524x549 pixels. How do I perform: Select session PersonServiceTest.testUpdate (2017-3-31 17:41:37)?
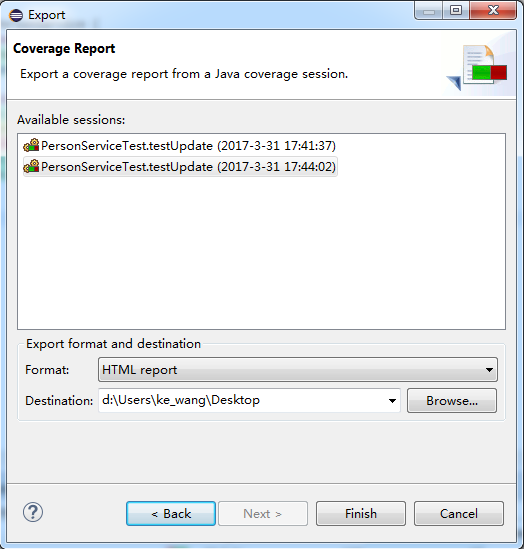[x=180, y=146]
